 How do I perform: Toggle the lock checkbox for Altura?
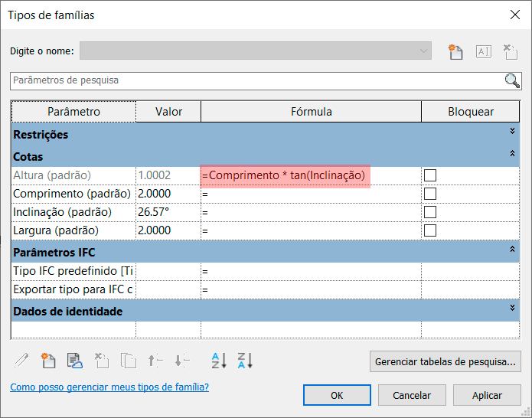tap(430, 175)
